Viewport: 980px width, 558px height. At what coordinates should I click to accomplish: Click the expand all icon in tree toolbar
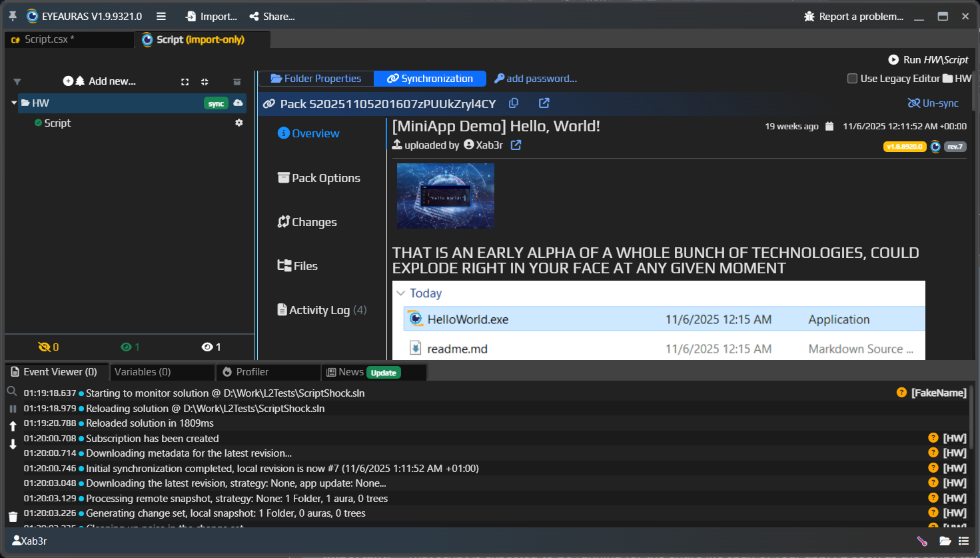click(x=185, y=81)
